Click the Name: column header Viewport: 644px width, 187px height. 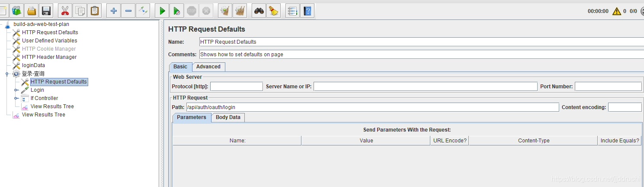[237, 141]
